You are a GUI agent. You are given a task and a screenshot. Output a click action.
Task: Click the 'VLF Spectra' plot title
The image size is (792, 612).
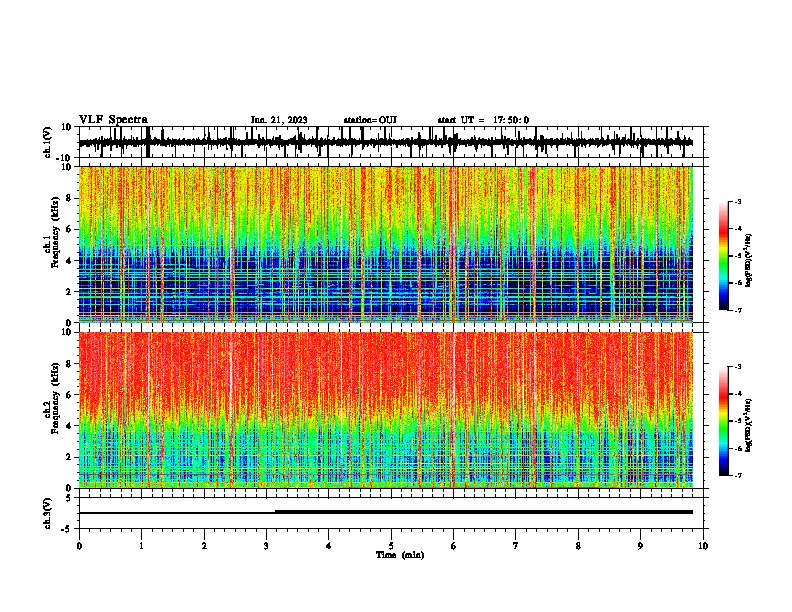113,120
